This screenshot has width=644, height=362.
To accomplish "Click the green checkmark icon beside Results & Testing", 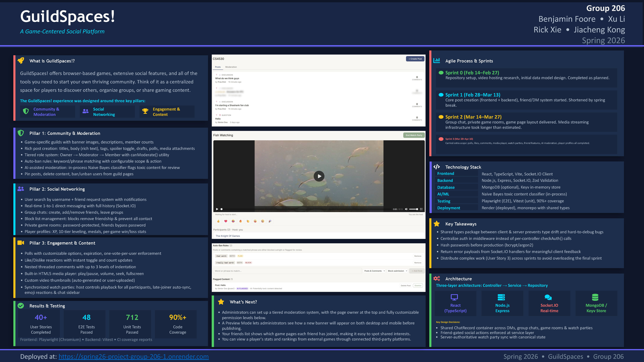I will [21, 306].
